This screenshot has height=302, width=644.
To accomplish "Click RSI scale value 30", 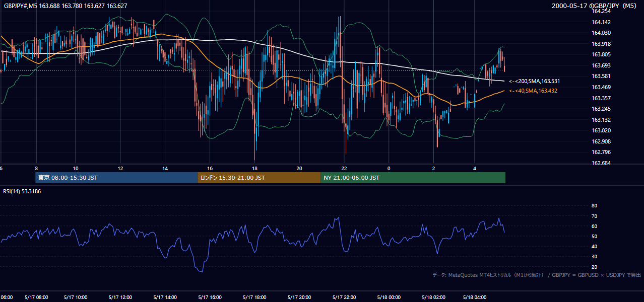I will coord(594,257).
